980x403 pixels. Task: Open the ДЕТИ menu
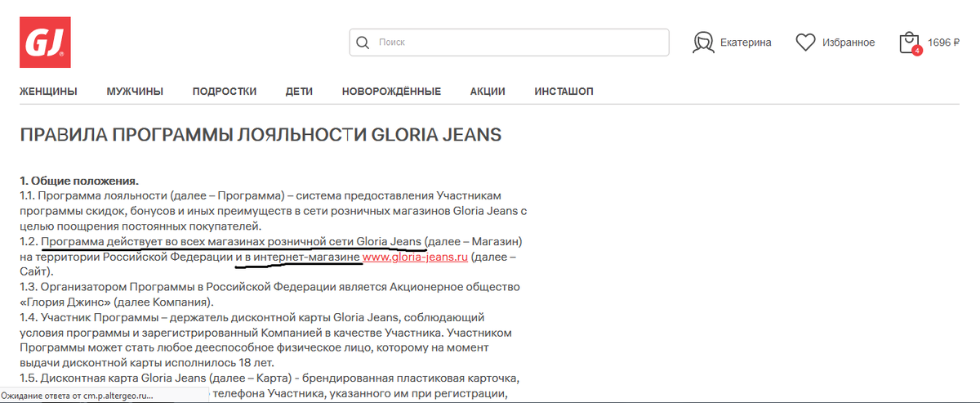click(299, 91)
